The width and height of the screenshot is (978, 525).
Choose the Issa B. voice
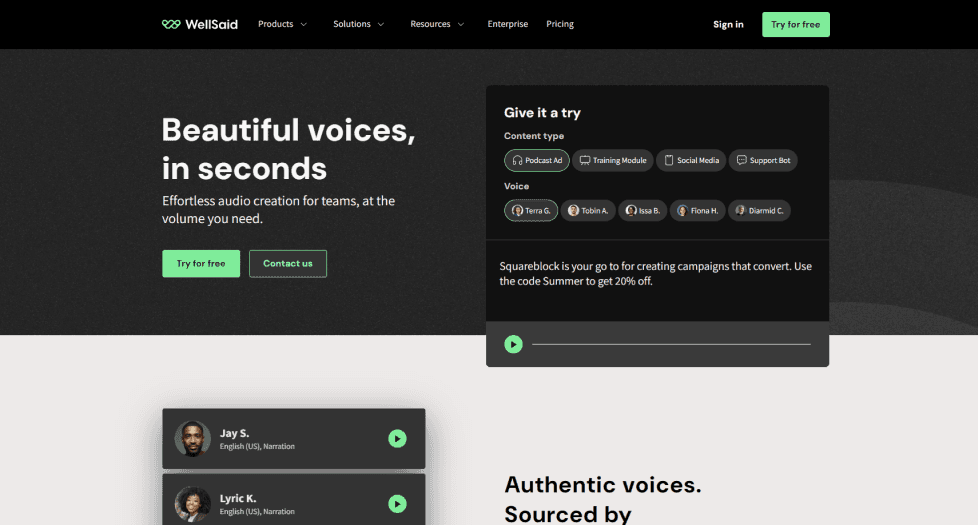(x=643, y=211)
